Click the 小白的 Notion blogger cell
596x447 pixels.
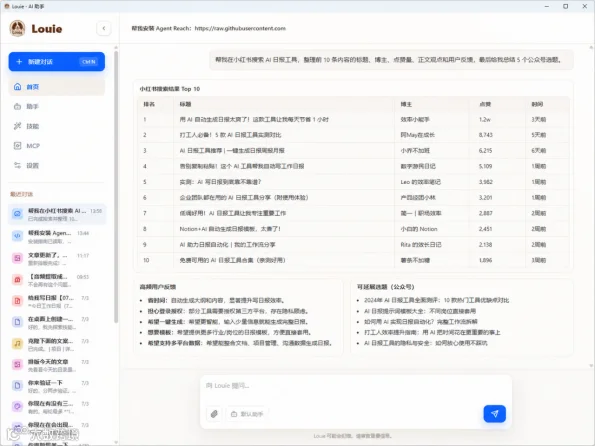(419, 229)
